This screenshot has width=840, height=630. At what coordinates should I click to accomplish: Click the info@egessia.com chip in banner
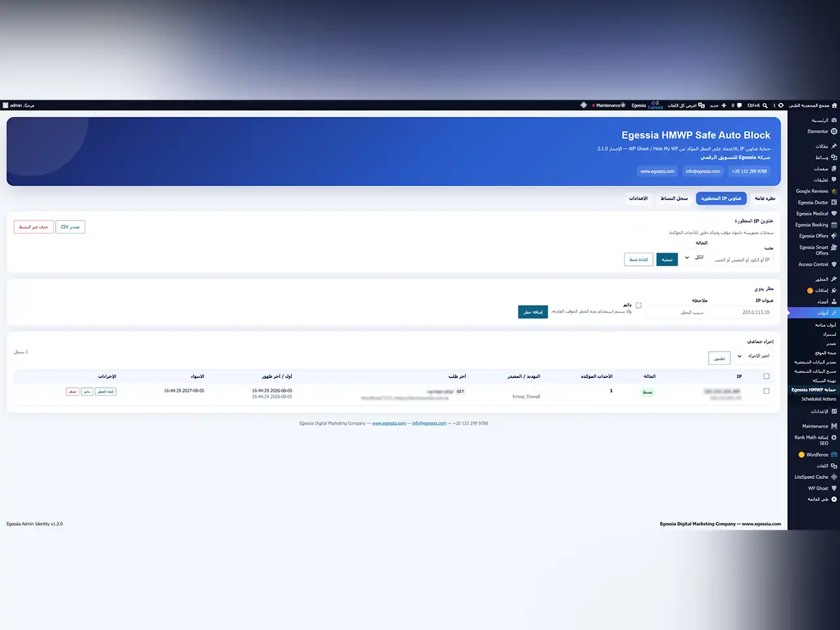[x=703, y=171]
